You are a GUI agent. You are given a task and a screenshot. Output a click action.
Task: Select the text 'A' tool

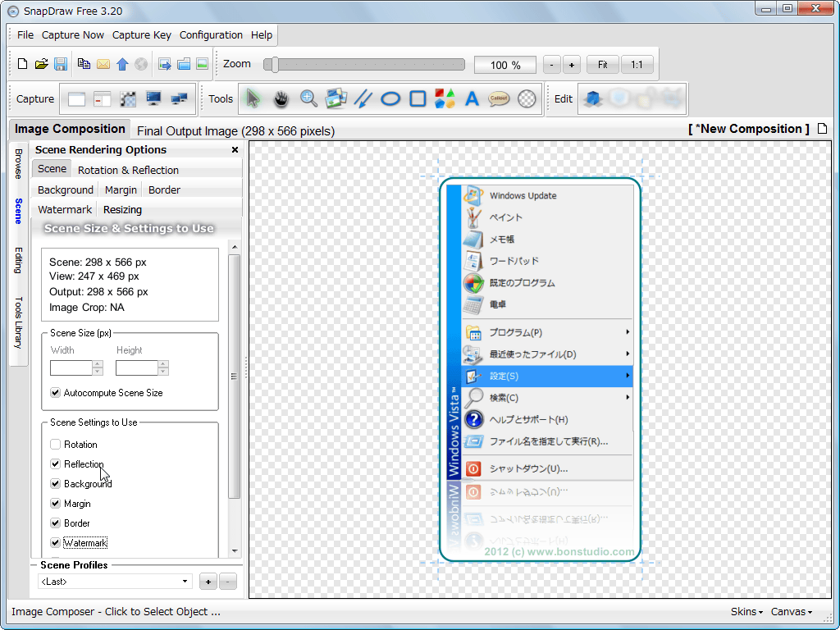point(472,98)
